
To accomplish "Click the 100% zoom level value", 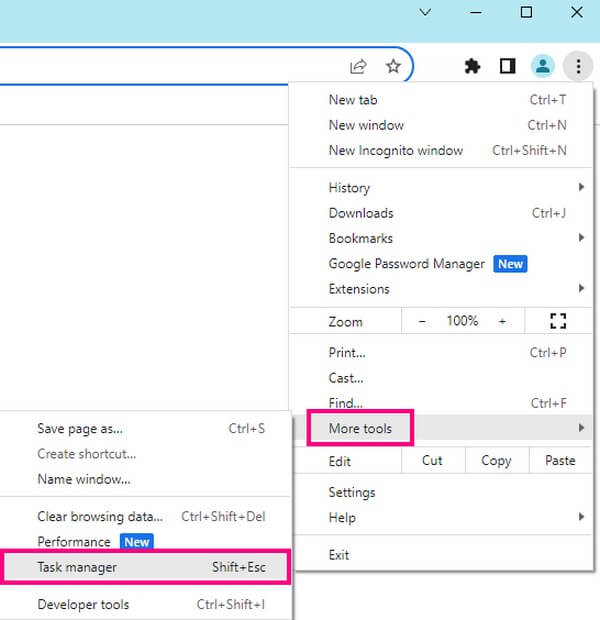I will 462,321.
